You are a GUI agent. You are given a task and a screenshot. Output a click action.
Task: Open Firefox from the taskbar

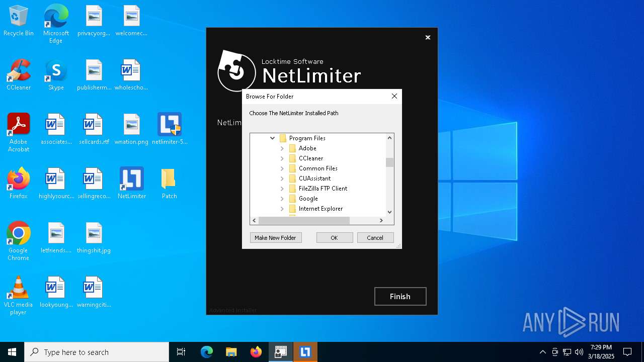coord(256,352)
